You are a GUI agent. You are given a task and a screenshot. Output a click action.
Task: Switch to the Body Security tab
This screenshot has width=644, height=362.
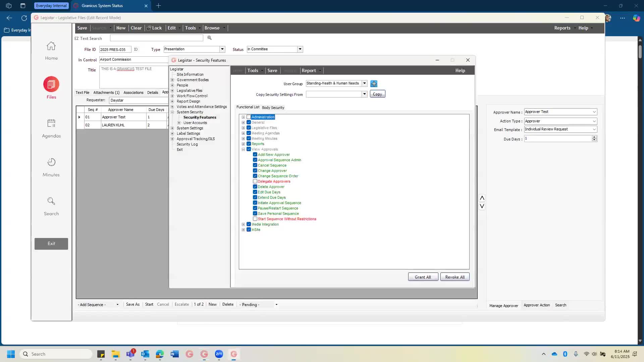273,108
